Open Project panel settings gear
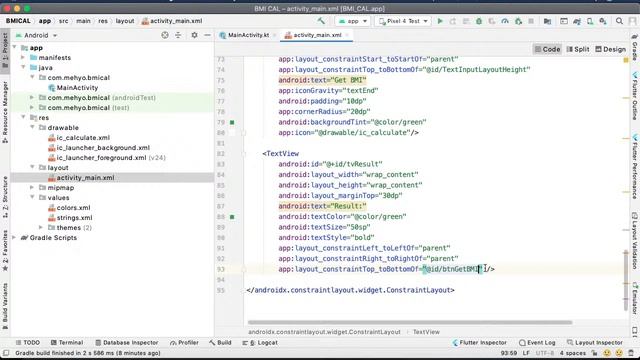This screenshot has width=640, height=360. (194, 35)
